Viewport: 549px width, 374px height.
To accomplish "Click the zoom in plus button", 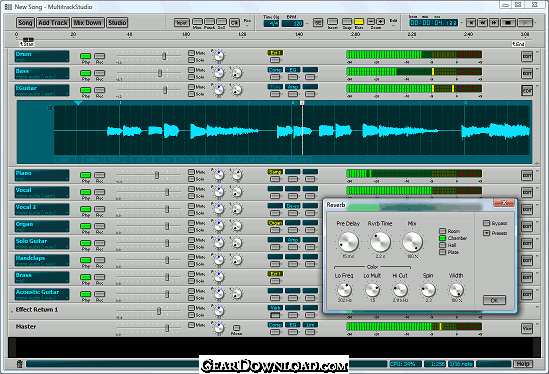I will tap(381, 22).
